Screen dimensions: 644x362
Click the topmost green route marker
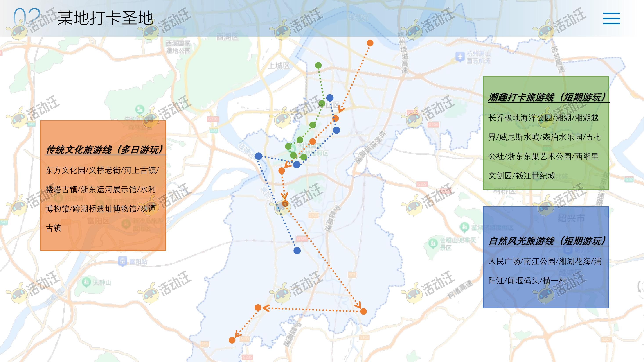coord(318,65)
